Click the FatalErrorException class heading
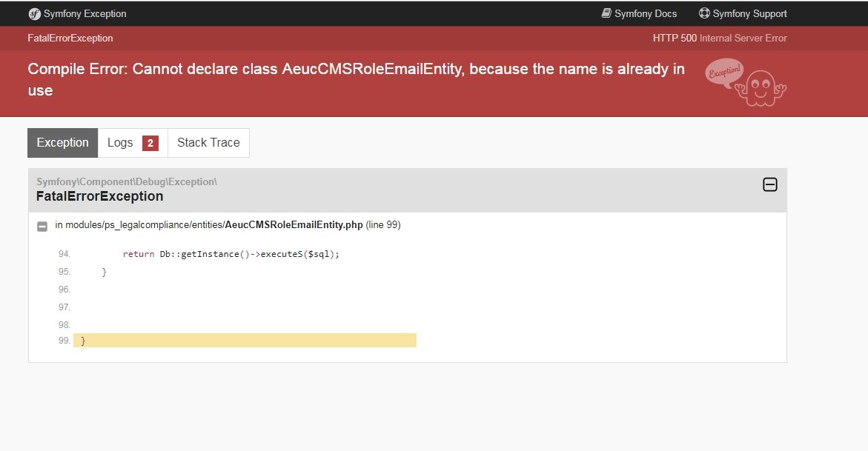868x451 pixels. 99,196
